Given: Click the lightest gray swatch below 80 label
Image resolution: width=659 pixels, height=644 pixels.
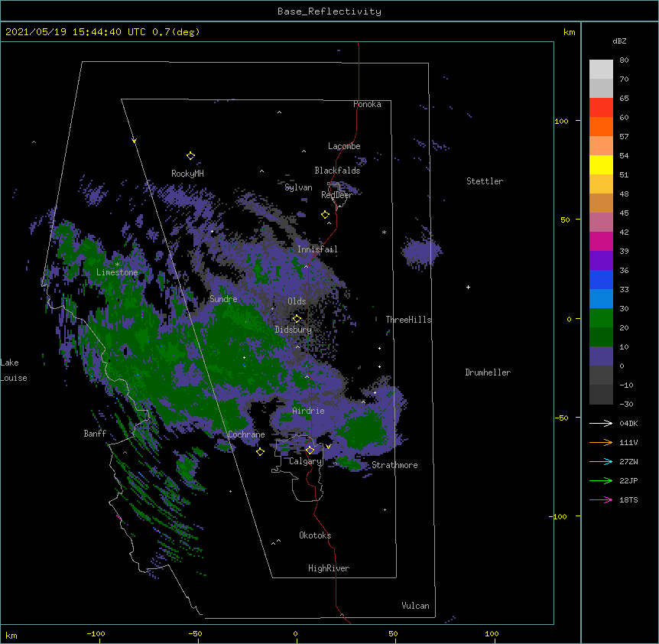Looking at the screenshot, I should [601, 69].
